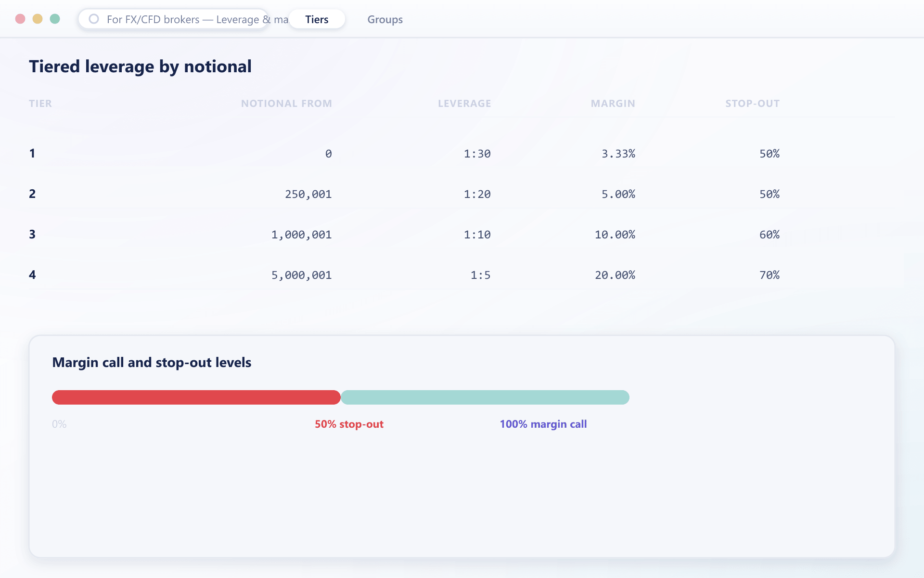Click the address bar with FX/CFD brokers text

[173, 19]
